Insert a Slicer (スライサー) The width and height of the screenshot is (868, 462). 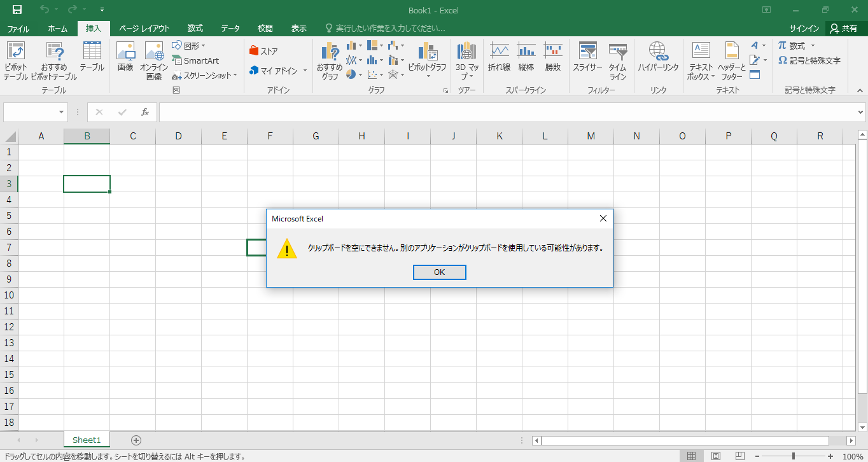click(x=588, y=57)
